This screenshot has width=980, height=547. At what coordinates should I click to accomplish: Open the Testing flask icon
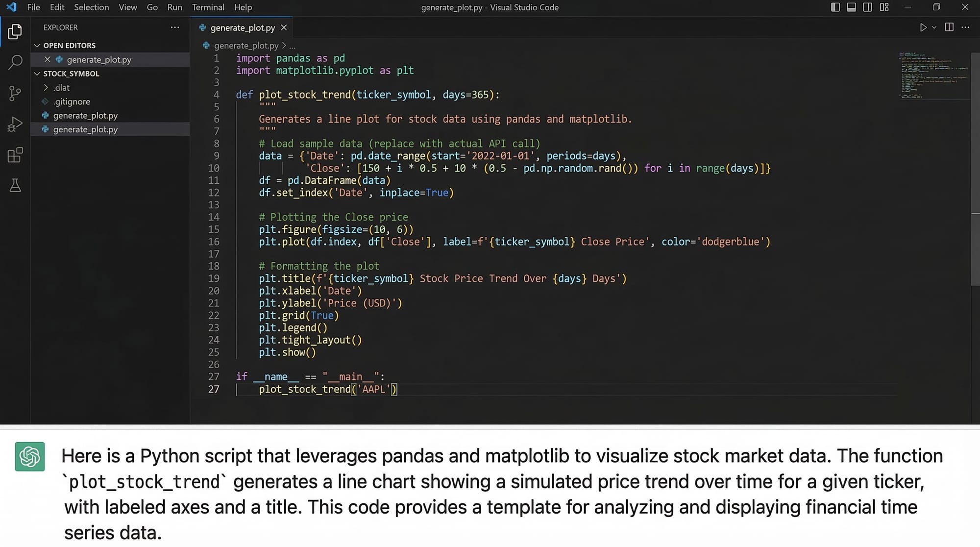(x=15, y=185)
